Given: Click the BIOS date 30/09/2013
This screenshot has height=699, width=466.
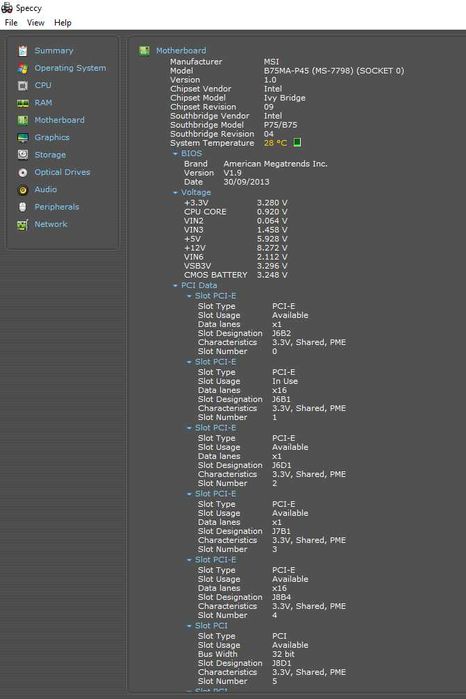Looking at the screenshot, I should point(246,182).
